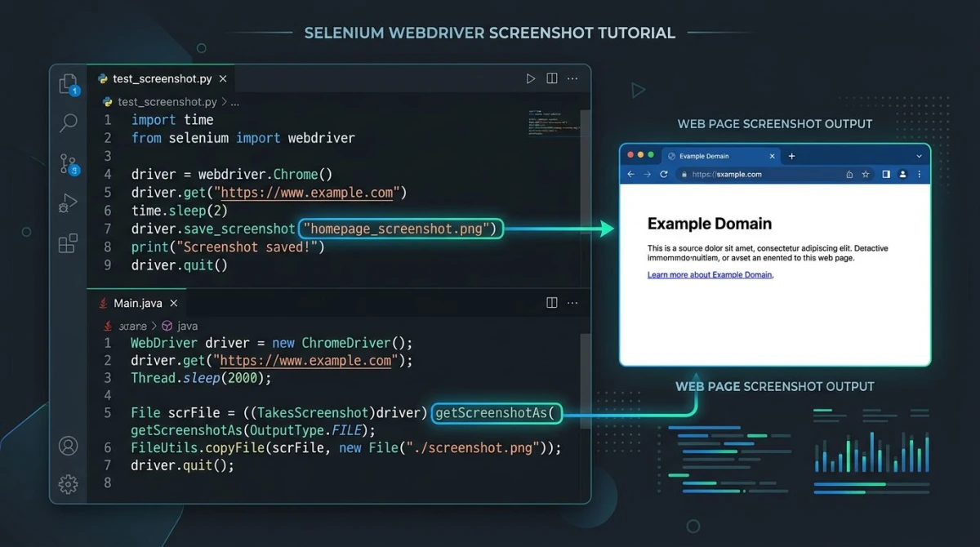The width and height of the screenshot is (980, 547).
Task: Open the Search magnifier in activity bar
Action: point(69,123)
